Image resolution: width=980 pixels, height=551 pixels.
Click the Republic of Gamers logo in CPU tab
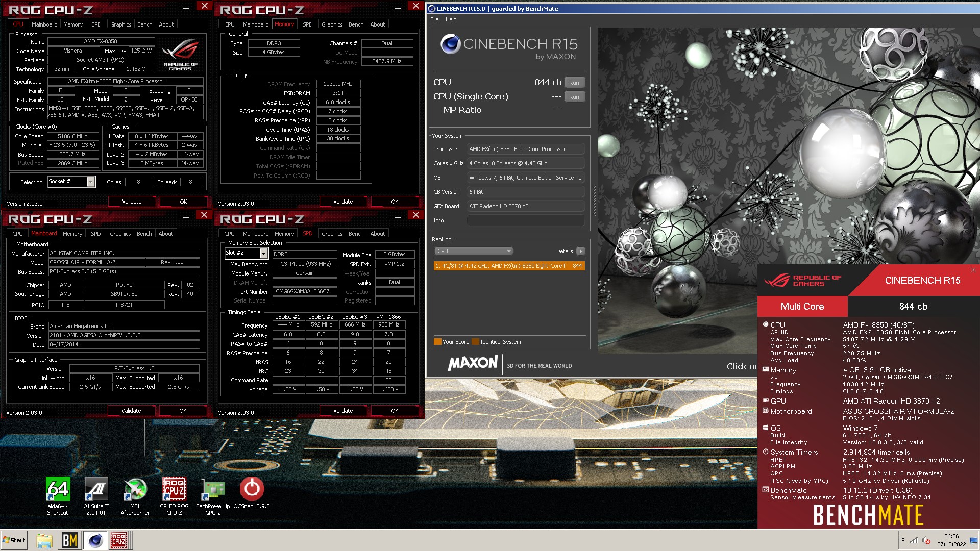[x=180, y=55]
